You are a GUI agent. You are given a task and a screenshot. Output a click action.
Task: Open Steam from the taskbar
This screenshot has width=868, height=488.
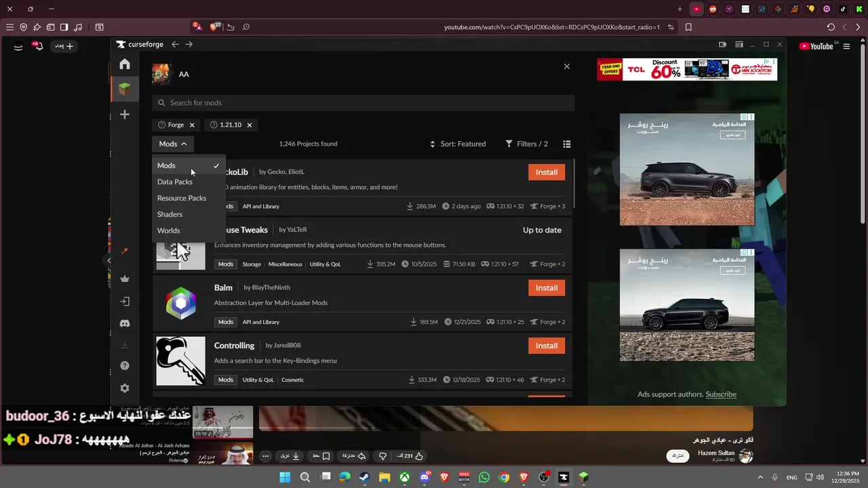tap(364, 477)
